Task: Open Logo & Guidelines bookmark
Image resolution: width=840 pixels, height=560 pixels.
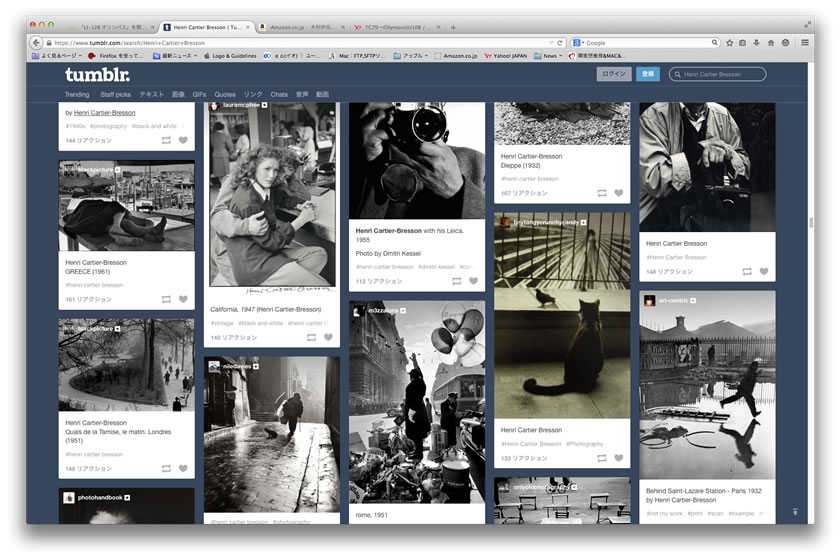Action: (230, 56)
